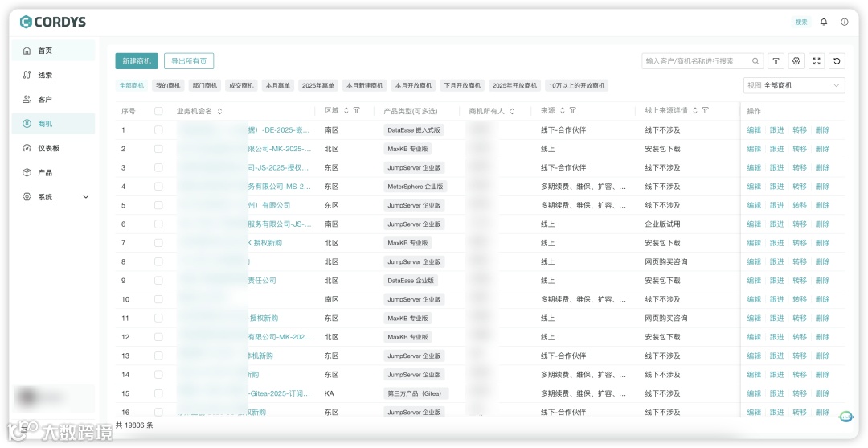Click the 搜索 button in header
The height and width of the screenshot is (448, 868).
coord(801,23)
